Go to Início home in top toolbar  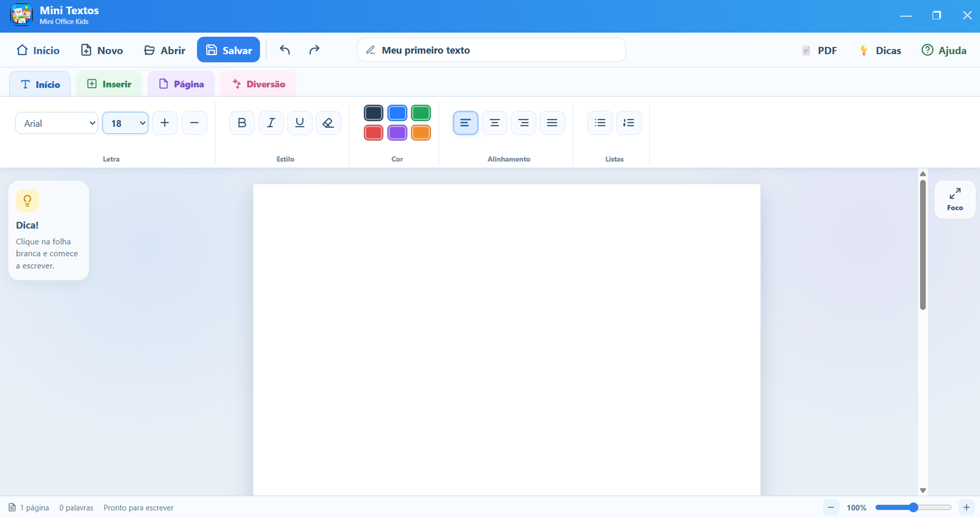click(x=38, y=50)
